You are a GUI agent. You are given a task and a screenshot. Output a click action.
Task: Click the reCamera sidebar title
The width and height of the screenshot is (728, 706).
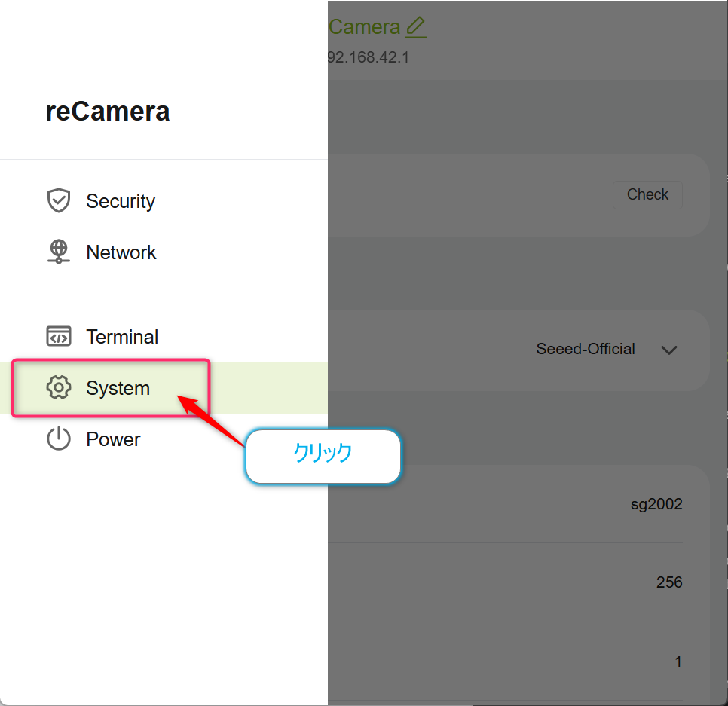pos(108,112)
